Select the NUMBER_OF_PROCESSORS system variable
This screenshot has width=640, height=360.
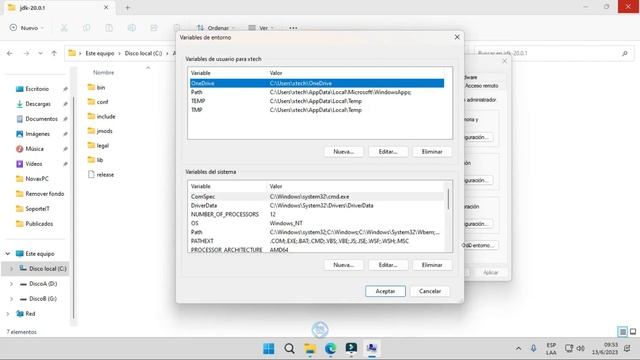point(317,214)
